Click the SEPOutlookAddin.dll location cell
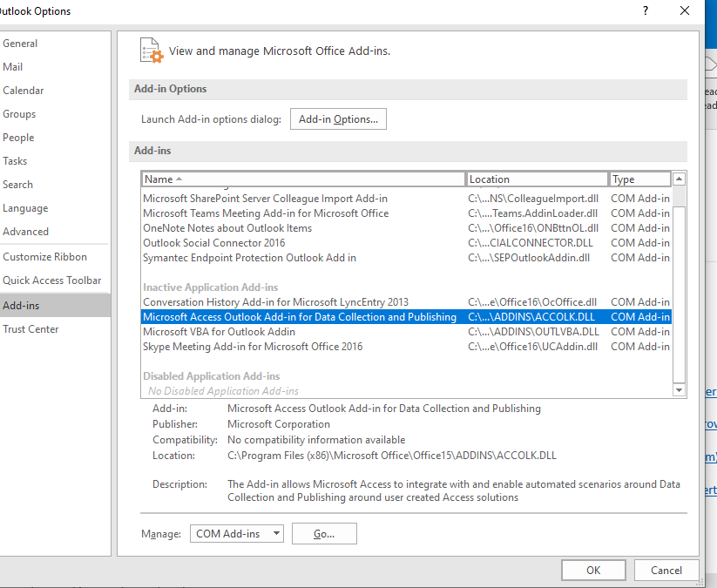717x588 pixels. pyautogui.click(x=529, y=258)
